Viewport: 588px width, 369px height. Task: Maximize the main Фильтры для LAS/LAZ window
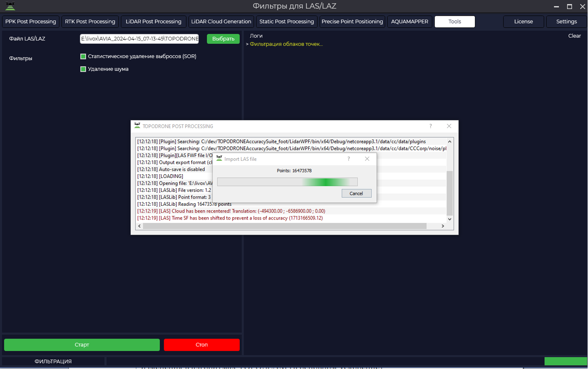click(x=569, y=6)
